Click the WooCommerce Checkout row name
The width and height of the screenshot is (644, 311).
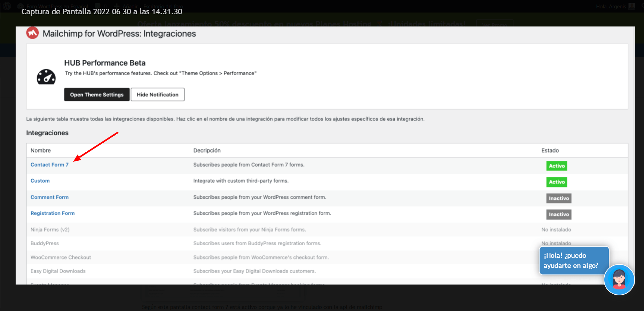61,257
